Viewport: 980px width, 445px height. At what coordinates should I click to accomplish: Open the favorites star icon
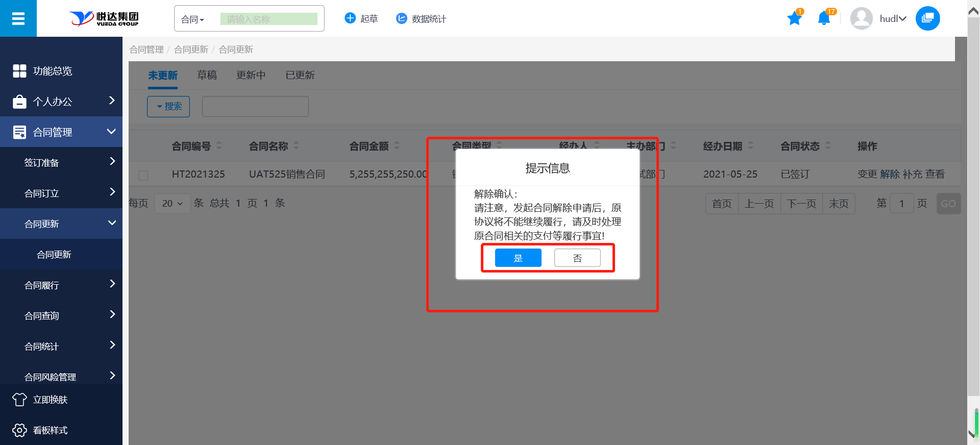pos(794,19)
